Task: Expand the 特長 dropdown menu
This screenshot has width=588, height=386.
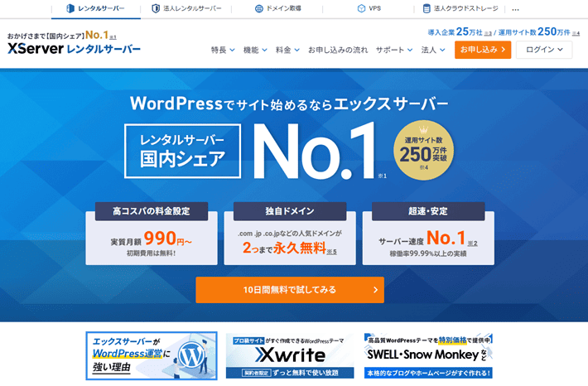Action: (x=223, y=50)
